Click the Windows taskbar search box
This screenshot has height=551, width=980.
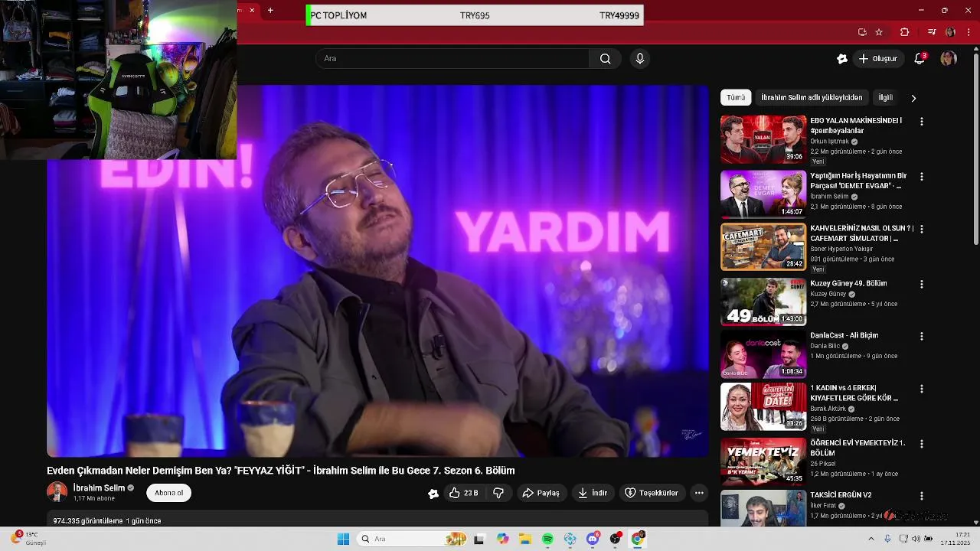click(413, 540)
